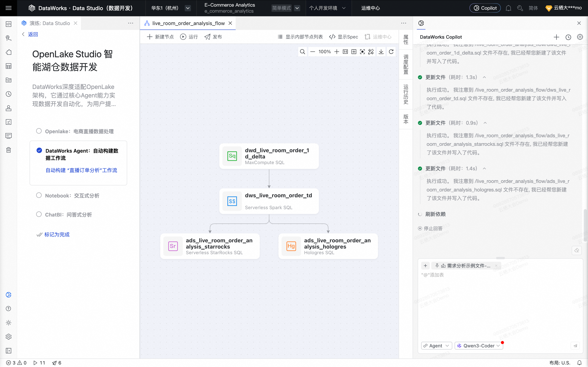This screenshot has width=588, height=367.
Task: Select ChatBI 问答式分析 radio option
Action: [39, 214]
